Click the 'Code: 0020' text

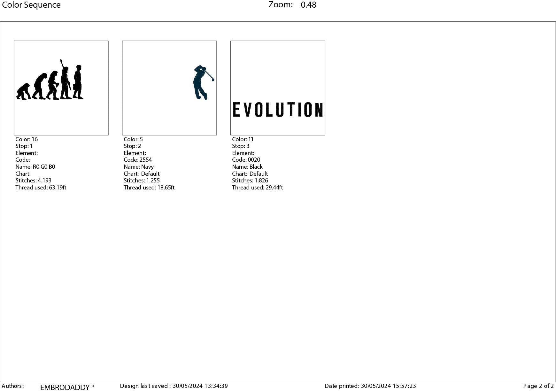(x=246, y=160)
